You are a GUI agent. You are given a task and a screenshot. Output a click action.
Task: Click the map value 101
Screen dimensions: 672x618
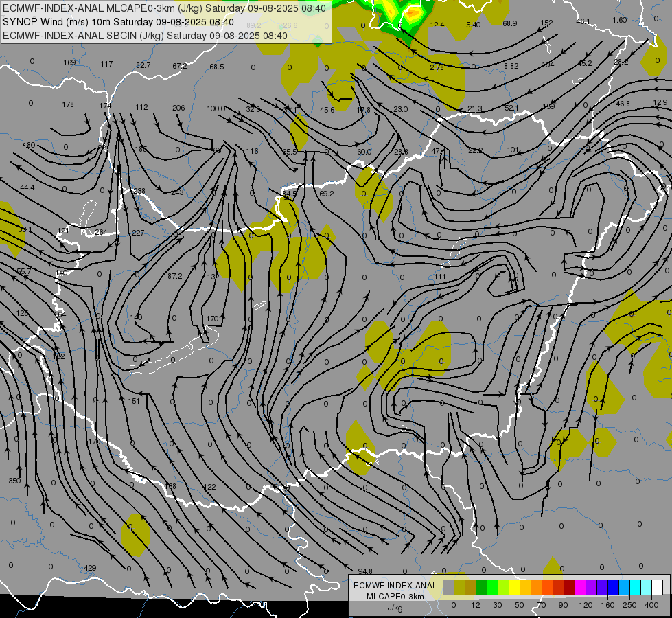point(513,150)
